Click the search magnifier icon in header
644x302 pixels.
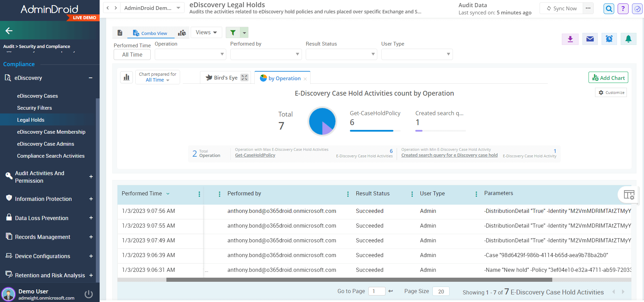pos(609,9)
